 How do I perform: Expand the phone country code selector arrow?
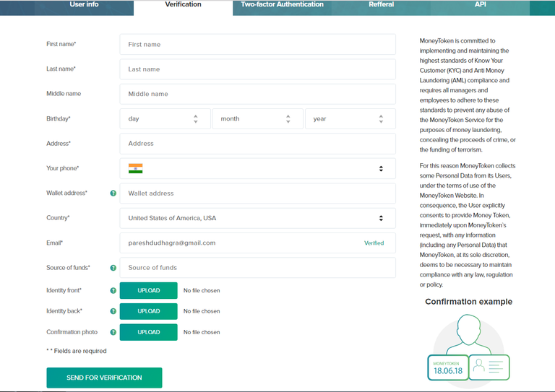pyautogui.click(x=381, y=169)
